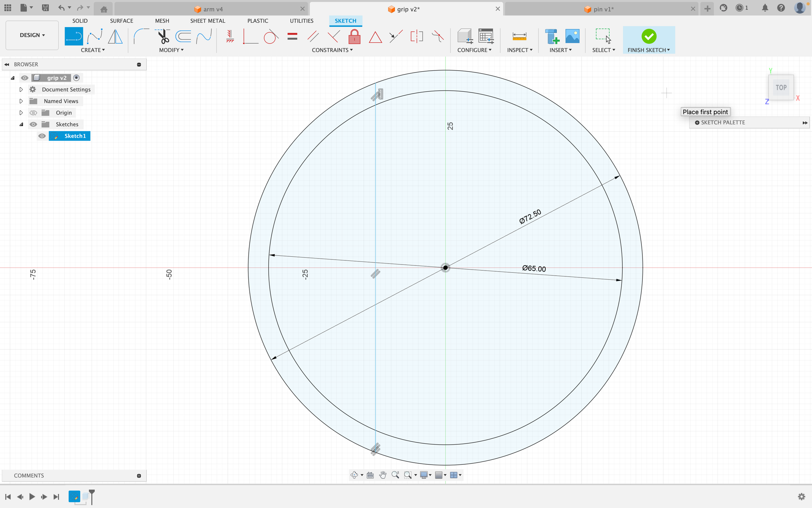Switch to the pin v1* document tab

602,9
